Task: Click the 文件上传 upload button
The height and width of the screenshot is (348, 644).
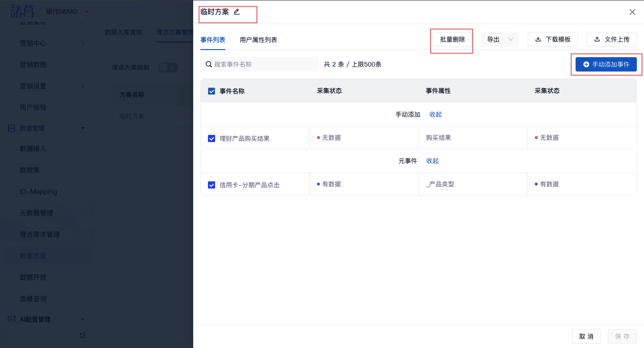Action: click(x=611, y=39)
